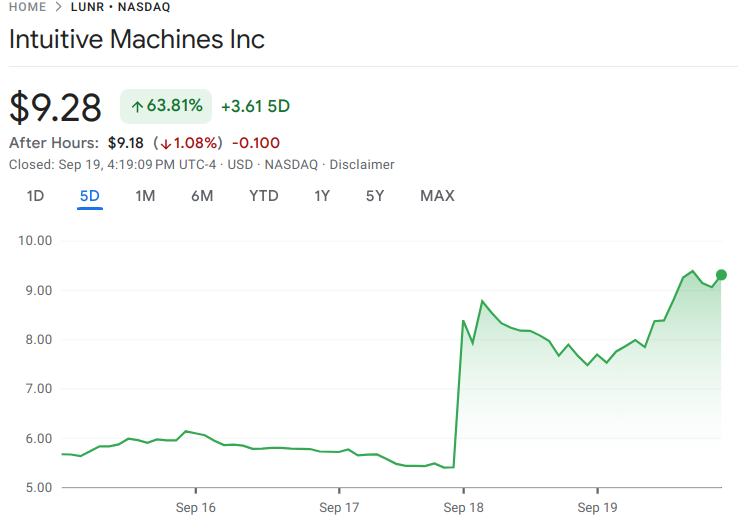The height and width of the screenshot is (518, 738).
Task: Show the 6M price history
Action: (202, 196)
